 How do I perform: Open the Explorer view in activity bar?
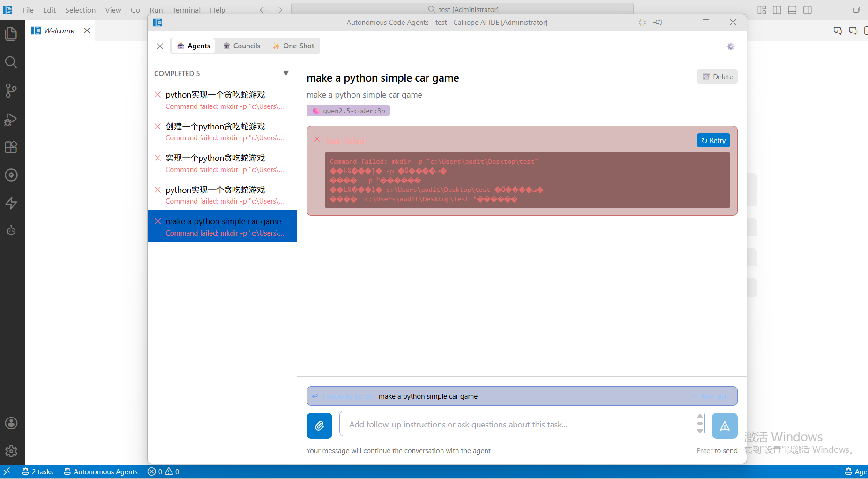[11, 34]
